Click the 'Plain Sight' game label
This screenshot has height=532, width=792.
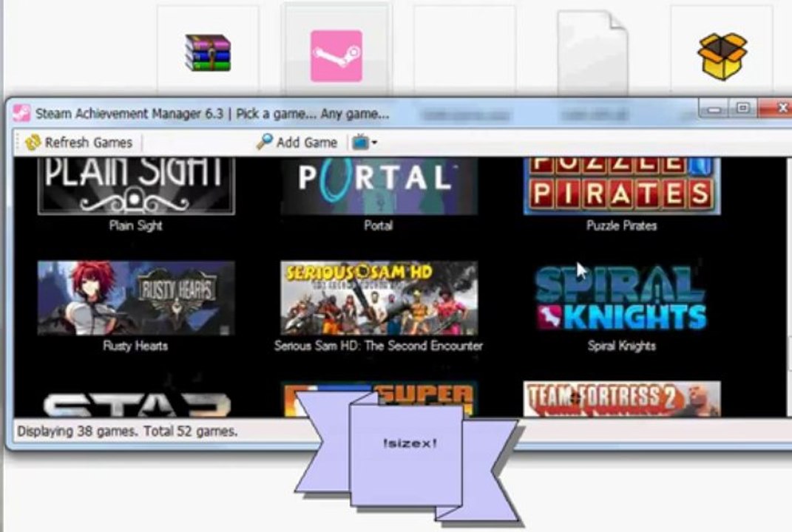pos(136,225)
